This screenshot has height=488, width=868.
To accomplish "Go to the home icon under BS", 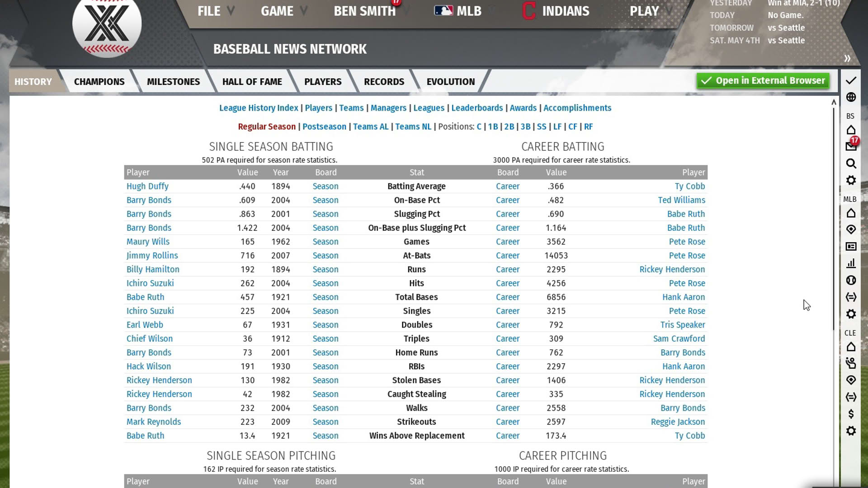I will [851, 130].
